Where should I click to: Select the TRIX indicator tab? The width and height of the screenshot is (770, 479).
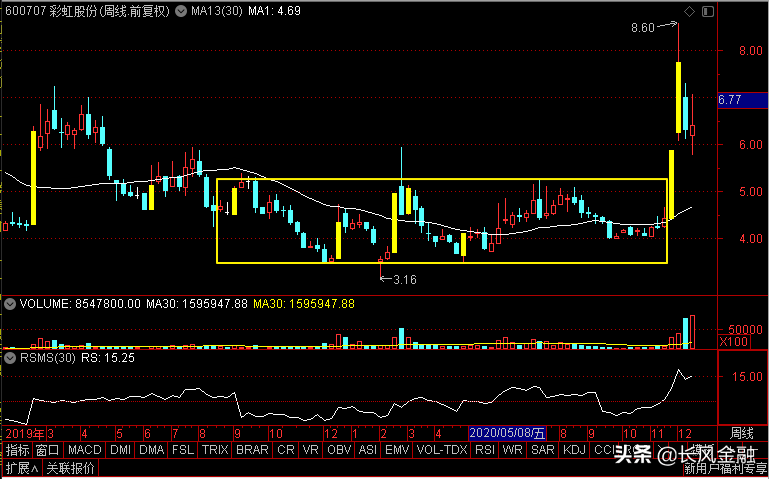coord(213,450)
